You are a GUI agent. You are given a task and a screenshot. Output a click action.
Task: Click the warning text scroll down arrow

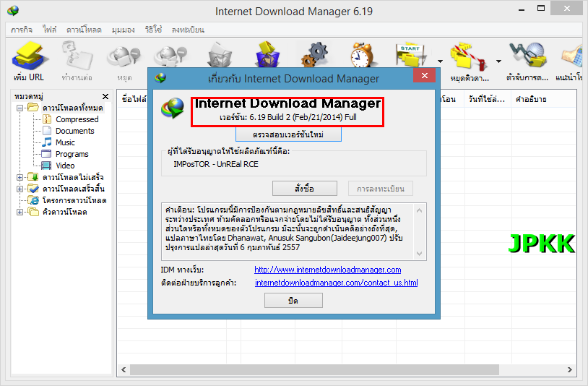[x=419, y=254]
